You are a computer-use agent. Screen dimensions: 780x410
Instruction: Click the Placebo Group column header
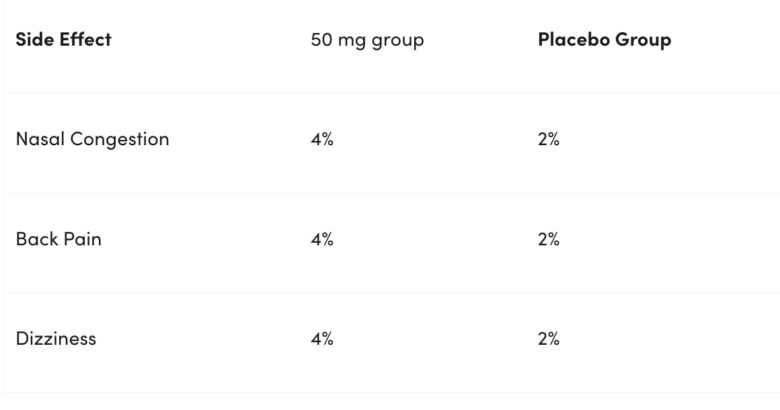[604, 40]
